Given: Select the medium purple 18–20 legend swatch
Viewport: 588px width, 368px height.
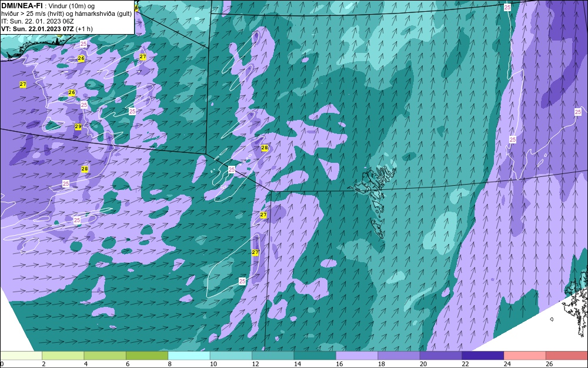Looking at the screenshot, I should [x=399, y=356].
